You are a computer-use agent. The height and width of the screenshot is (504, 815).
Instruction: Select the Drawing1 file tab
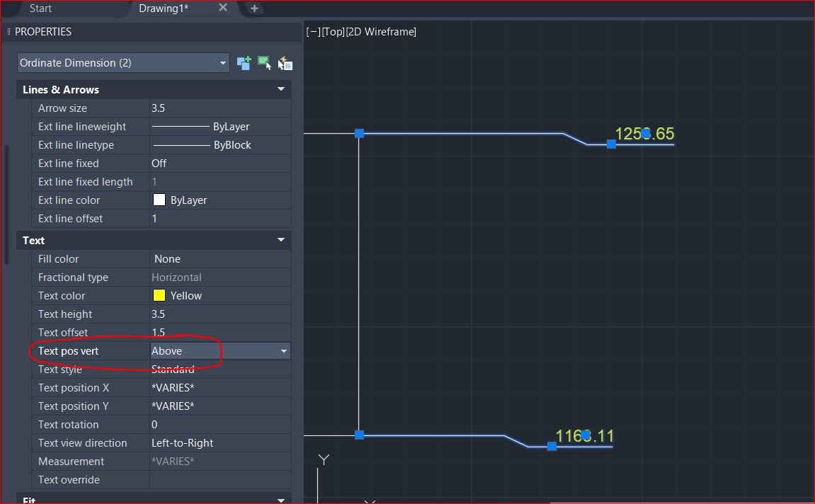pyautogui.click(x=163, y=8)
